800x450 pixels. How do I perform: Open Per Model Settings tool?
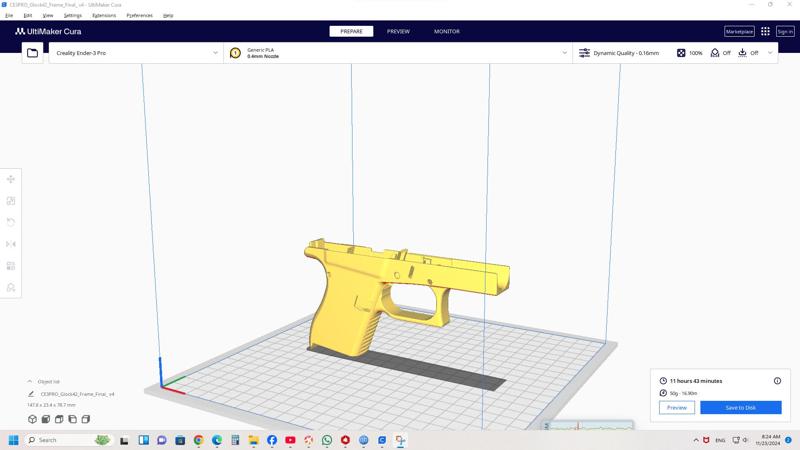11,266
